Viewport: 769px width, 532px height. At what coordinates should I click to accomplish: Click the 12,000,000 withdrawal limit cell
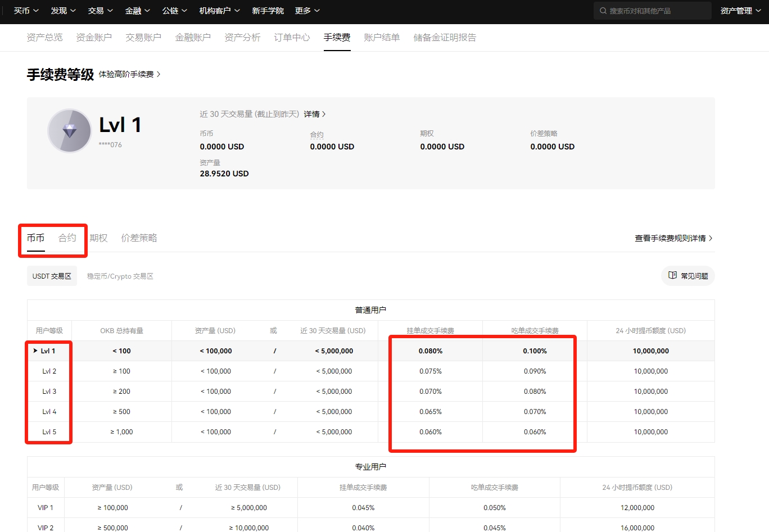pyautogui.click(x=637, y=508)
